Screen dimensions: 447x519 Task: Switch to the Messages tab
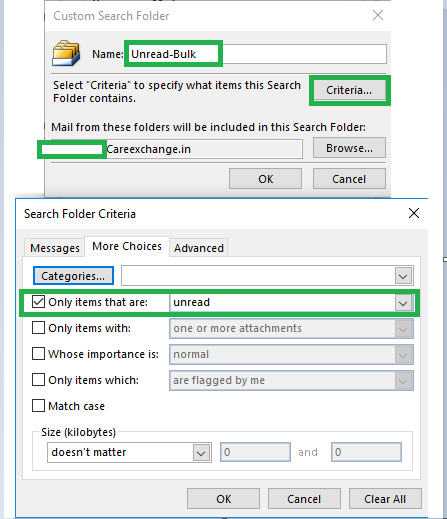55,248
